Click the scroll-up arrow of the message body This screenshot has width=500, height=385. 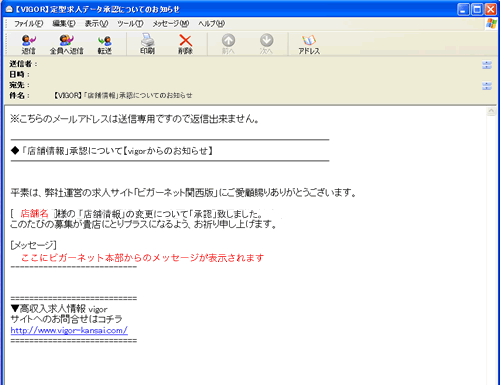[x=491, y=111]
